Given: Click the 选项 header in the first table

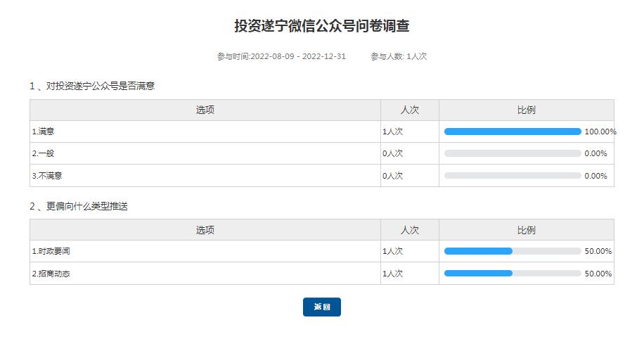Looking at the screenshot, I should point(205,110).
